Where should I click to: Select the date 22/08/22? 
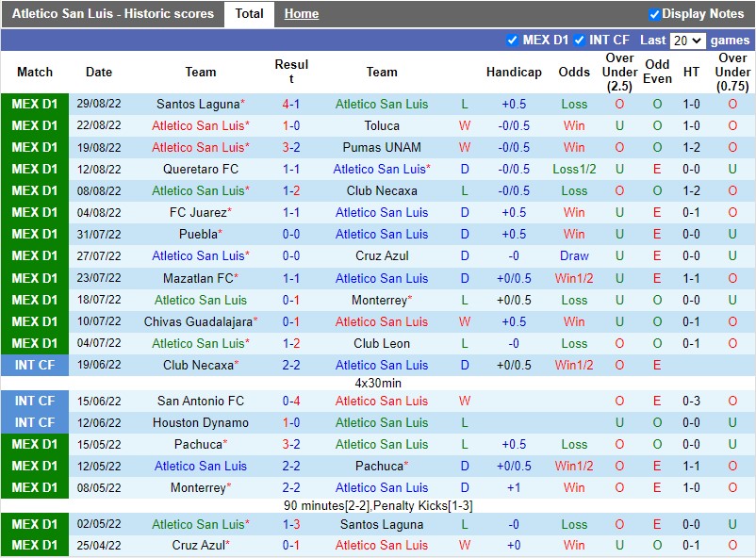click(99, 126)
